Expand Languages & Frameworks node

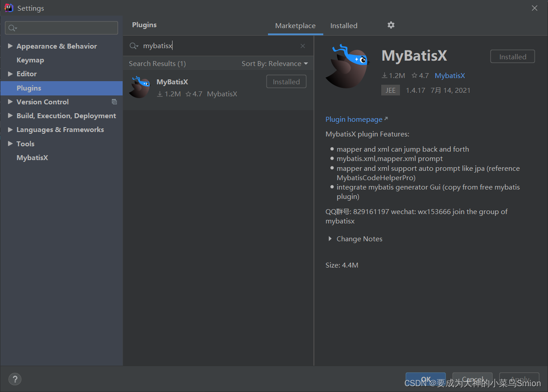10,129
